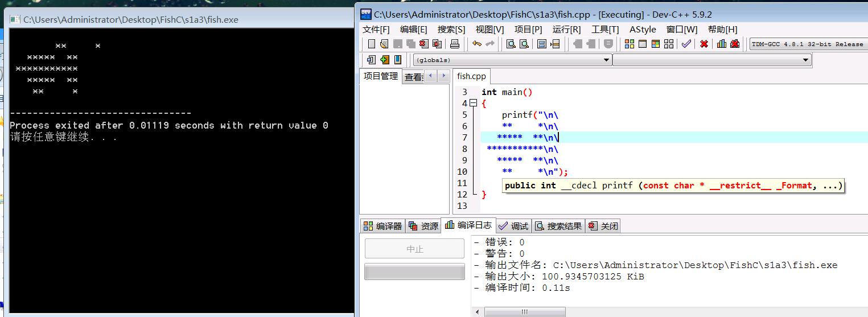Switch to the 搜索结果 bottom tab
The height and width of the screenshot is (317, 868).
tap(558, 226)
